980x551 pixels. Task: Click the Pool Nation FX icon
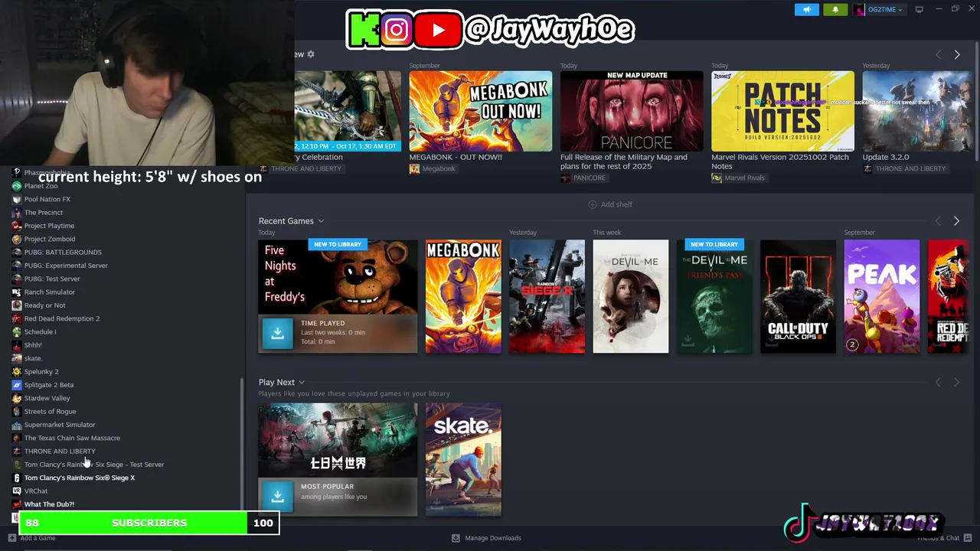pyautogui.click(x=17, y=199)
